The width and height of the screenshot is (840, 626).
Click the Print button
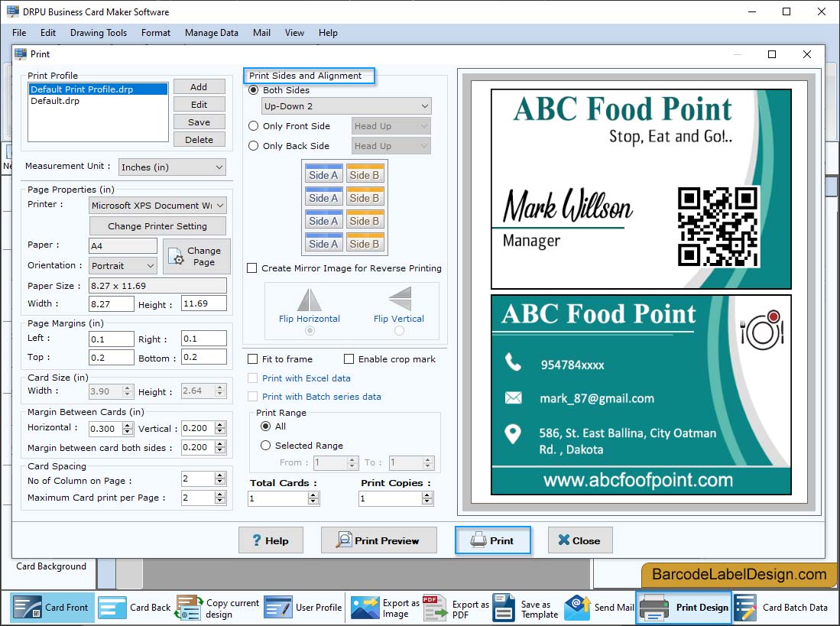click(493, 540)
